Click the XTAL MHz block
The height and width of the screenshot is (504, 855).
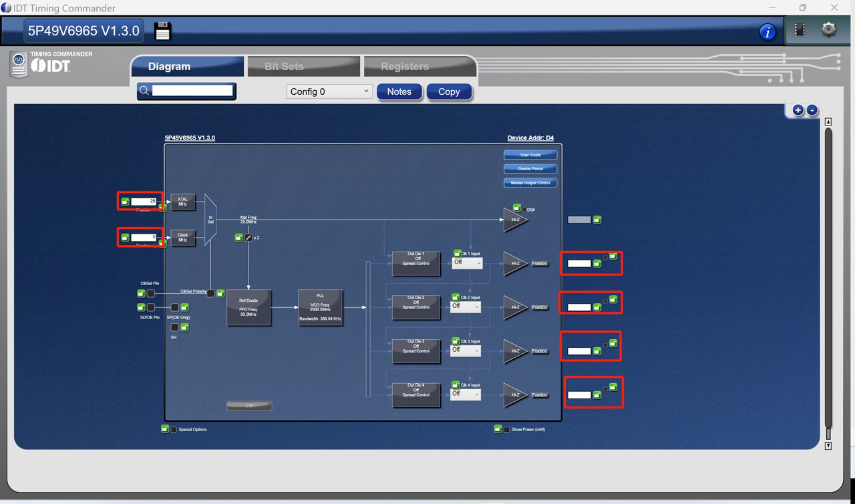coord(183,202)
